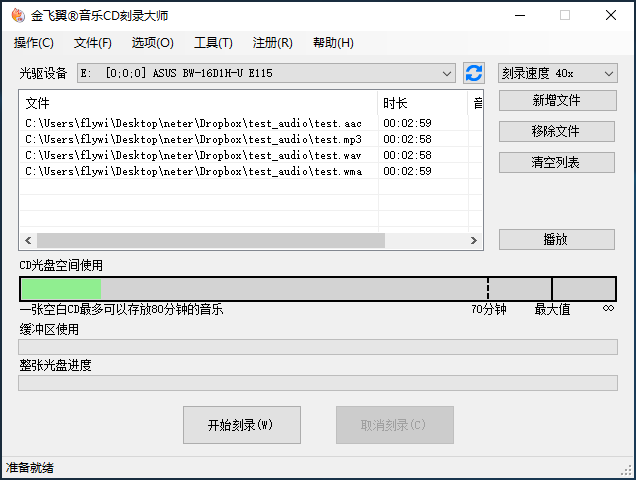
Task: Click the 00:02:59 duration of test.aac
Action: (407, 123)
